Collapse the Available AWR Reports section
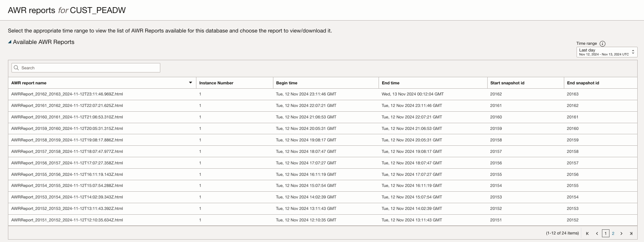Screen dimensions: 644x242 click(x=10, y=42)
